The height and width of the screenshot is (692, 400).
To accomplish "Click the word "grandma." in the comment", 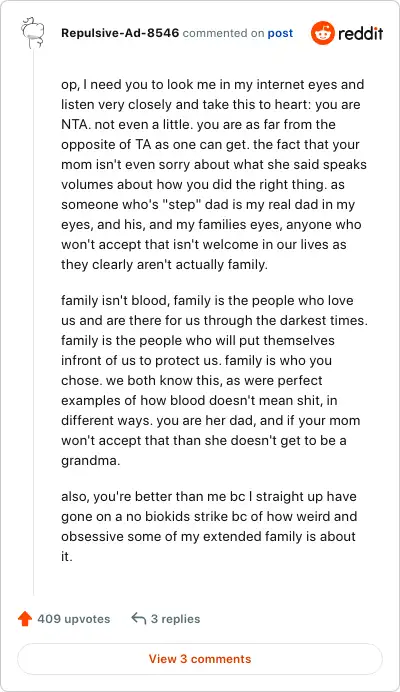I will coord(91,461).
